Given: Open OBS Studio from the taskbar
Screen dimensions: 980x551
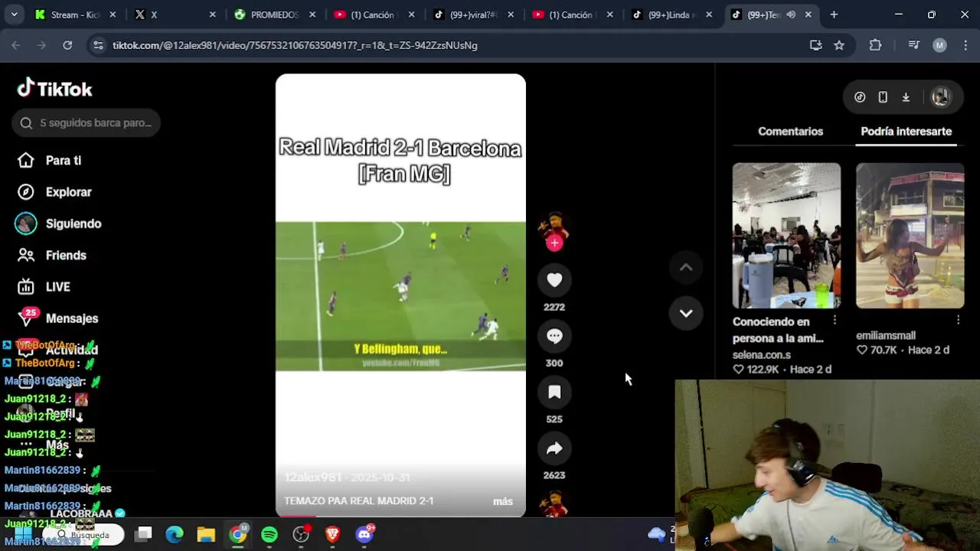Looking at the screenshot, I should pyautogui.click(x=301, y=534).
